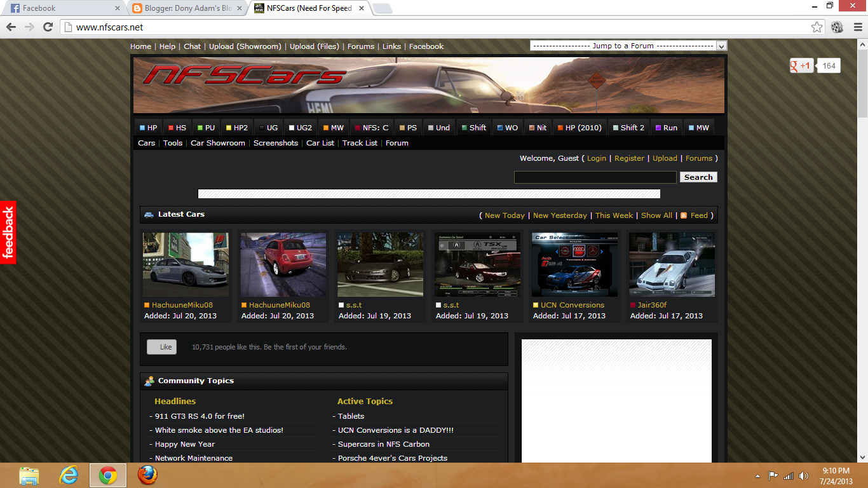Filter Latest Cars by This Week
This screenshot has height=488, width=868.
pyautogui.click(x=614, y=215)
